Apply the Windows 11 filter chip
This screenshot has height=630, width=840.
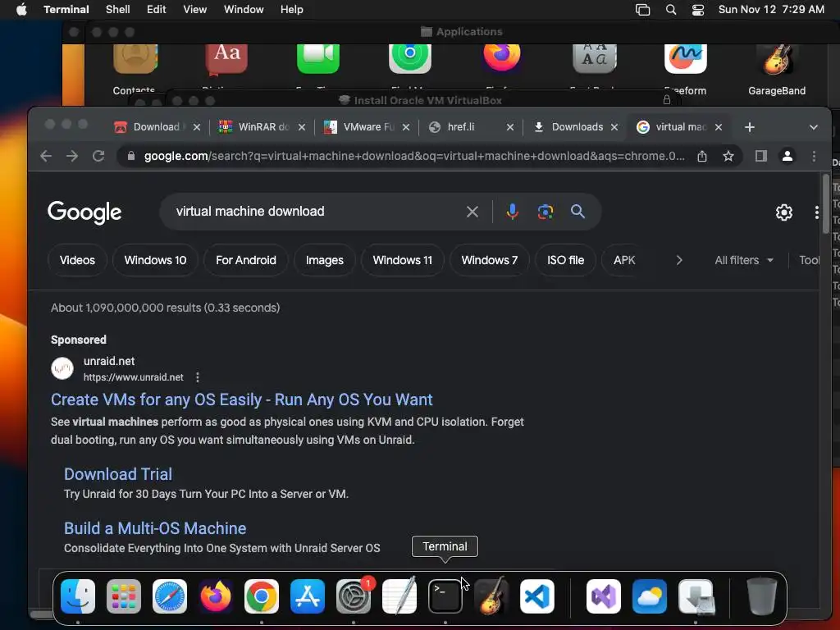tap(402, 260)
